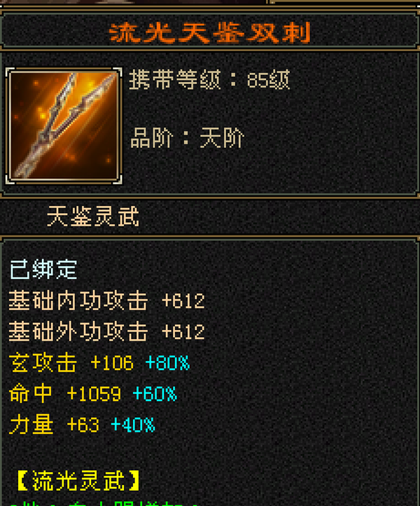Screen dimensions: 420x506
Task: Click the cyan +80% bonus
Action: [167, 363]
